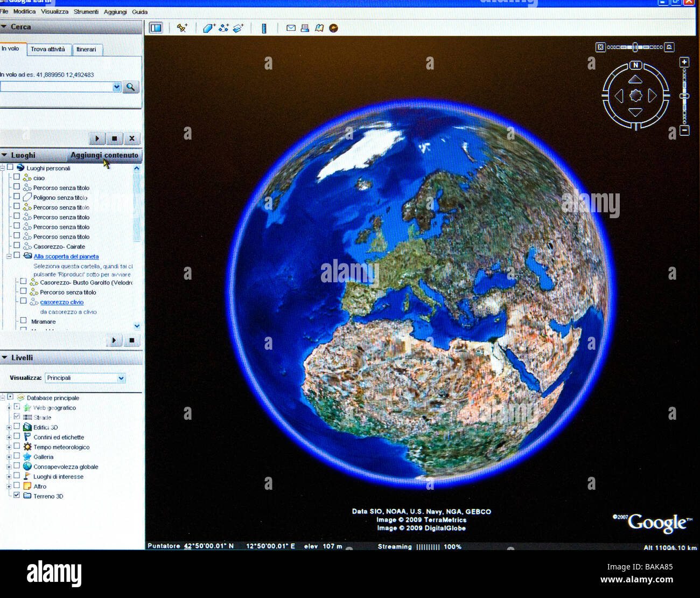
Task: Click the Sky mode planet icon
Action: (x=334, y=28)
